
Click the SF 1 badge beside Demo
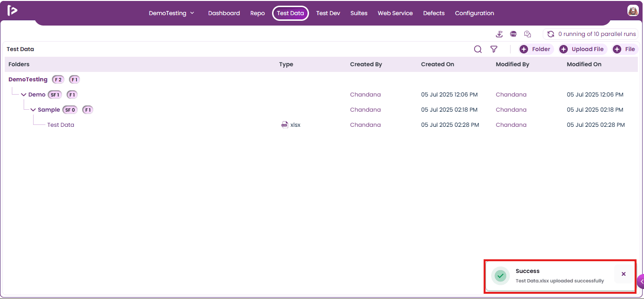coord(55,95)
